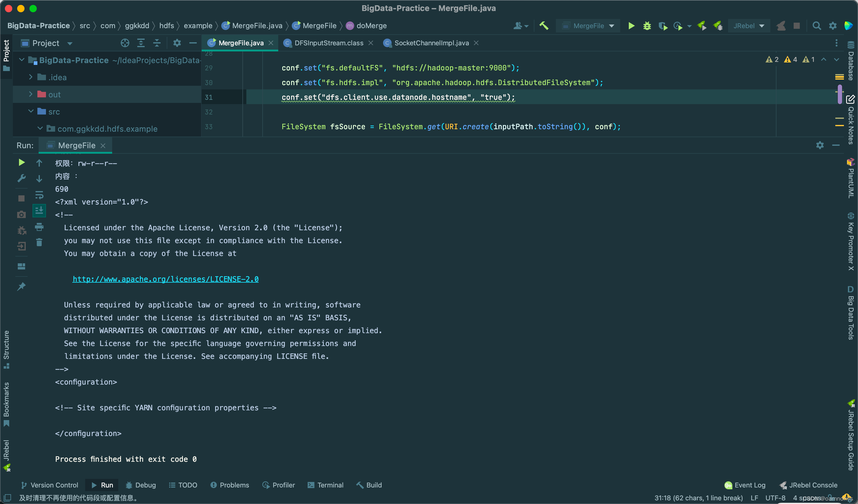Toggle the Project tool window stripe button

6,55
